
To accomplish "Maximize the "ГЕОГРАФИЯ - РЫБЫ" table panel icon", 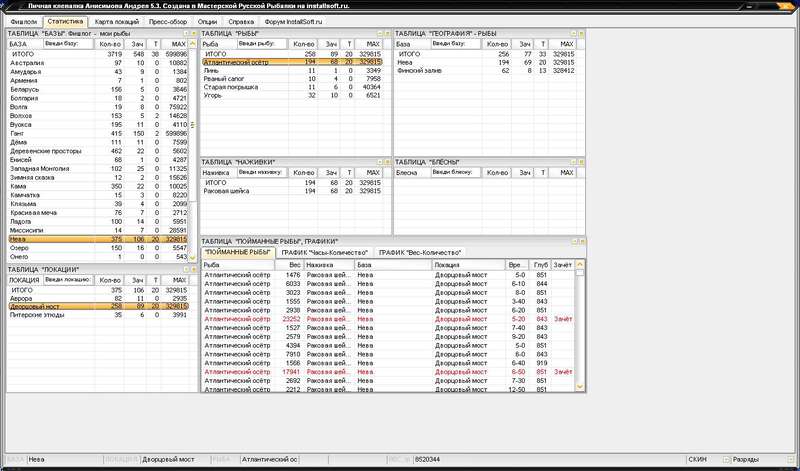I will 581,34.
